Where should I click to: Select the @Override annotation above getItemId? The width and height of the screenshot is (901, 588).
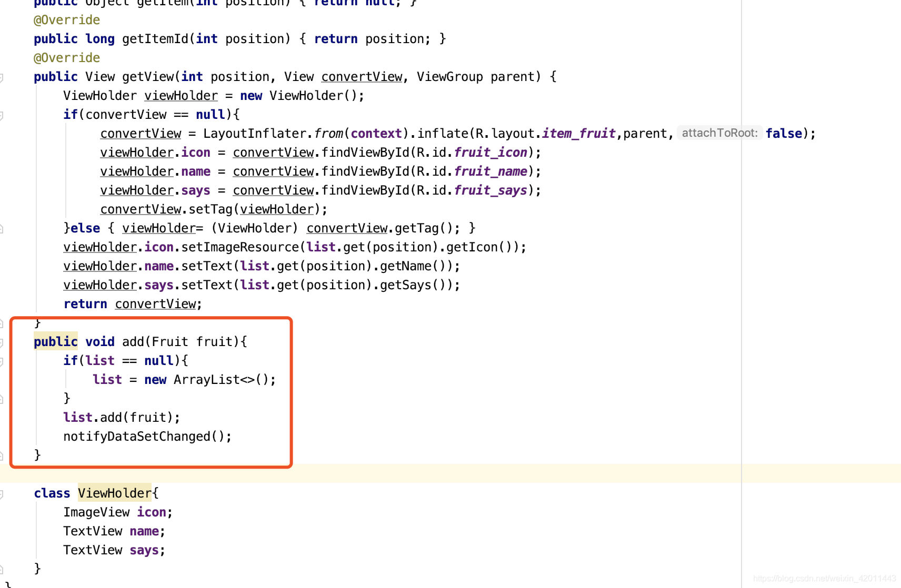tap(67, 20)
